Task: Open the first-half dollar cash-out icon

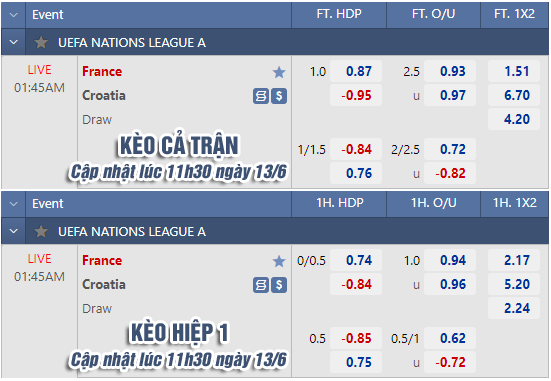Action: 279,285
